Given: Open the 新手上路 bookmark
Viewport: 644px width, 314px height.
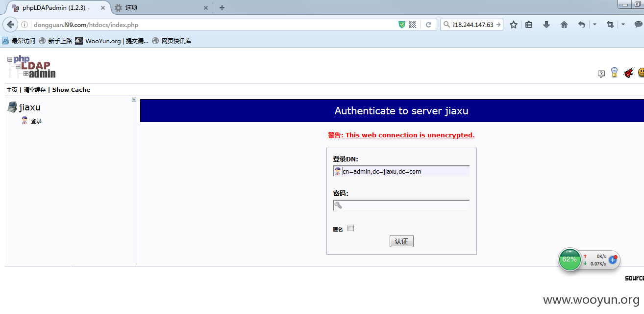Looking at the screenshot, I should pos(55,41).
